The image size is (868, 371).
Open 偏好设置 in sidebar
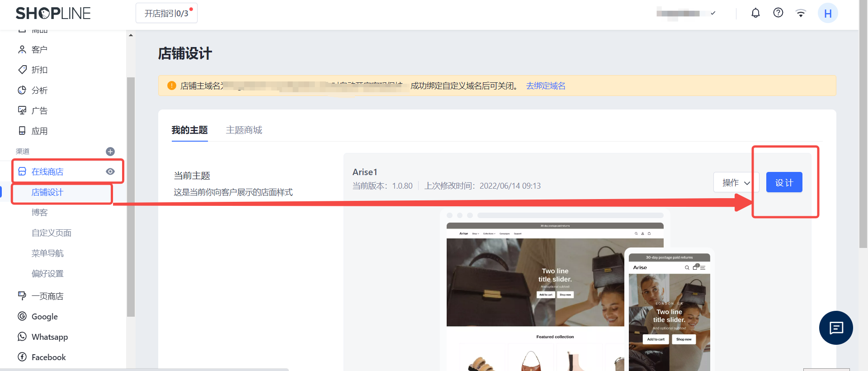pos(47,274)
